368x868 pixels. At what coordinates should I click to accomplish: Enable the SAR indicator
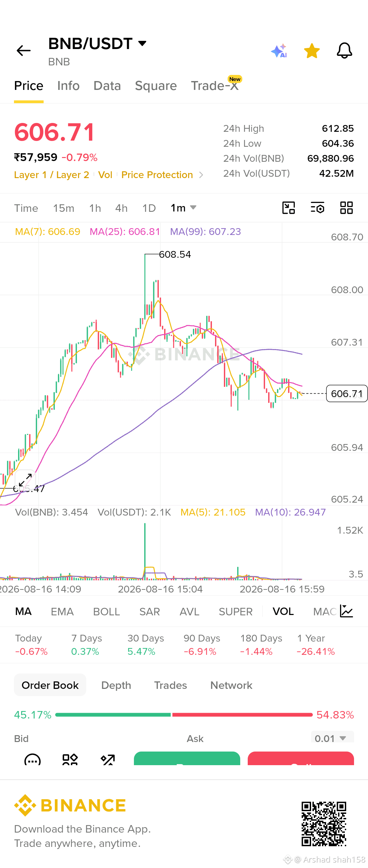point(150,612)
